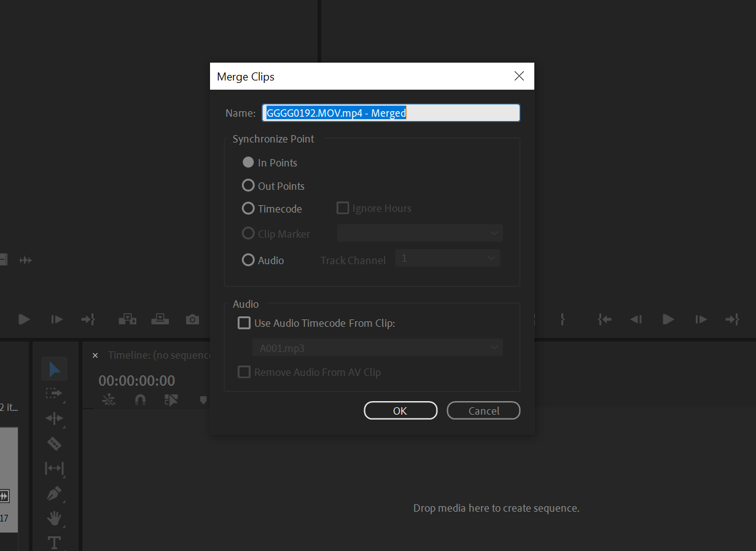Screen dimensions: 756x551
Task: Click the Name field in Merge Clips
Action: pos(391,113)
